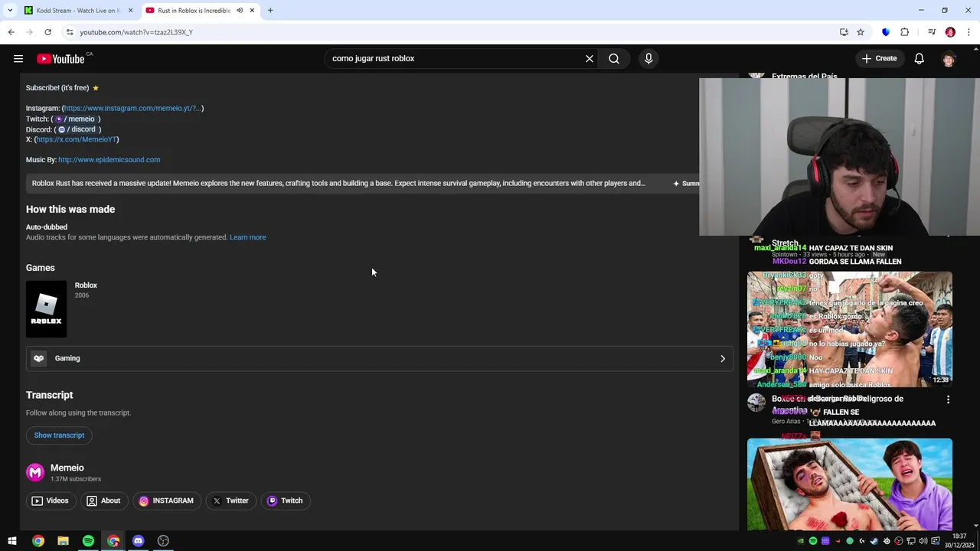Screen dimensions: 980x551
Task: Open the channel Videos button
Action: point(51,501)
